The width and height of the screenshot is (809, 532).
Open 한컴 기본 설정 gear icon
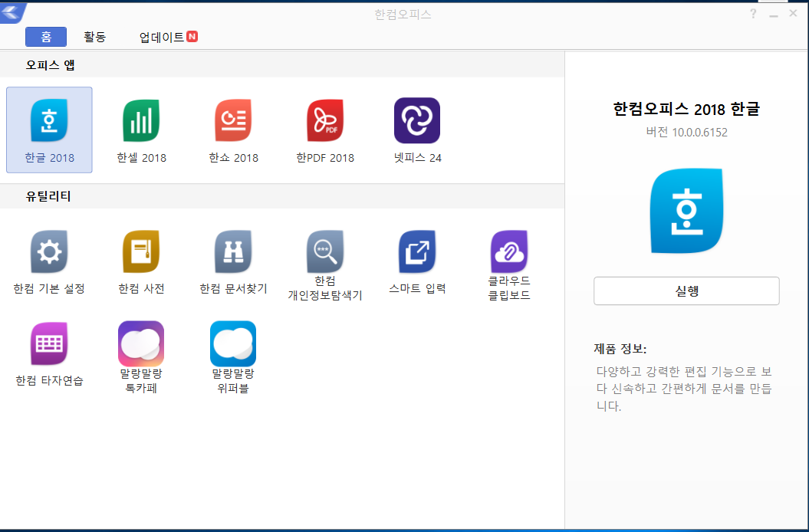(x=49, y=251)
